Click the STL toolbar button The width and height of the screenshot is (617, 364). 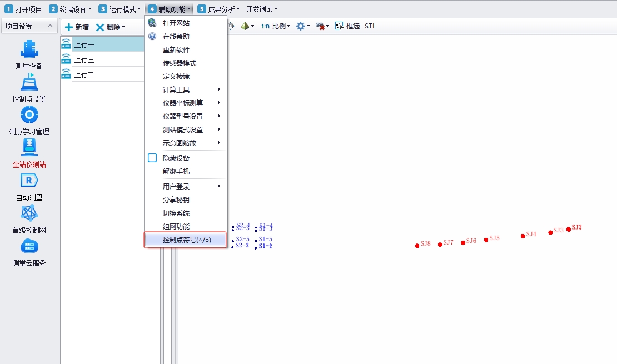point(370,26)
